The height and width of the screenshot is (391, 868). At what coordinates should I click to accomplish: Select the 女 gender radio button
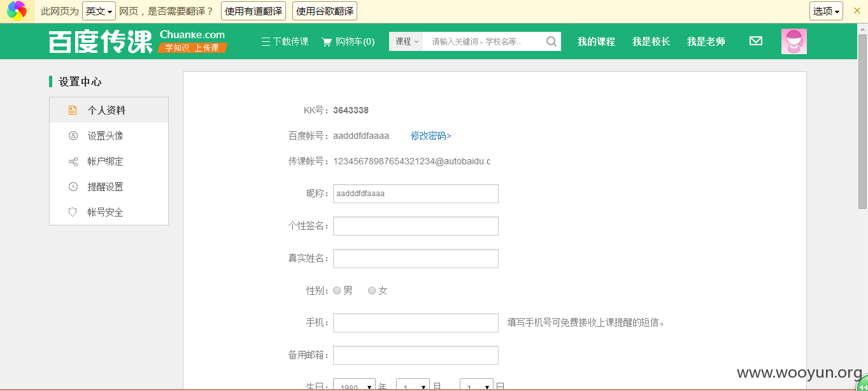click(372, 290)
